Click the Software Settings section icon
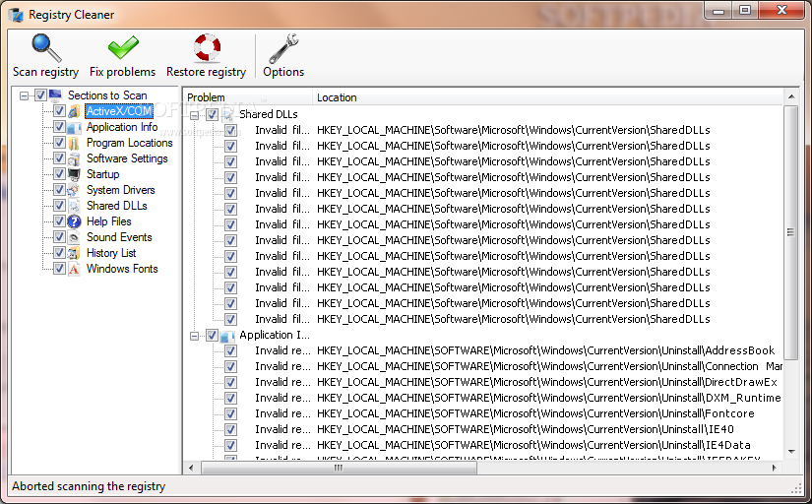This screenshot has width=812, height=504. [74, 159]
